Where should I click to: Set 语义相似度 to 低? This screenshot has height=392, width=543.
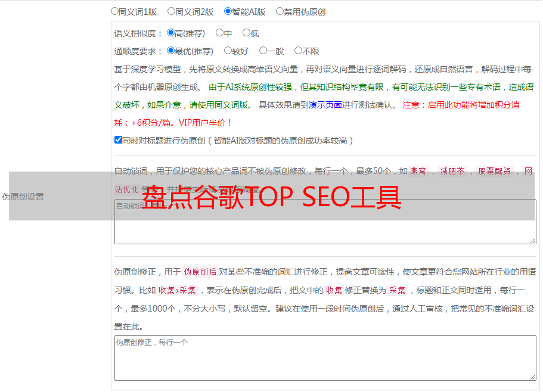pos(246,33)
